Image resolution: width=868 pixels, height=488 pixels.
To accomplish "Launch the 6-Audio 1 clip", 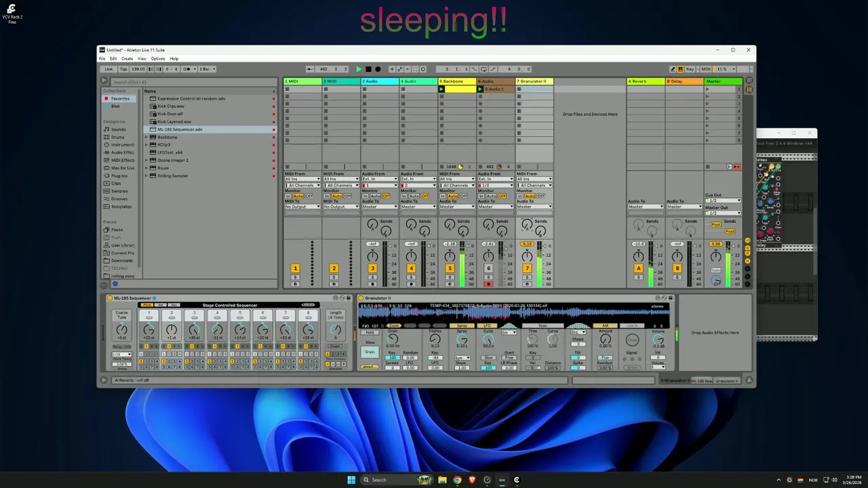I will tap(480, 89).
